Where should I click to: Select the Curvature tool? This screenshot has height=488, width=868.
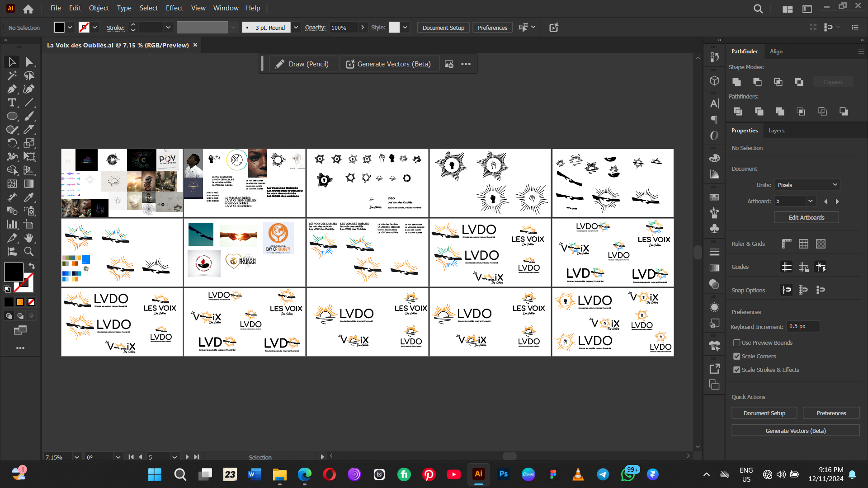click(29, 89)
